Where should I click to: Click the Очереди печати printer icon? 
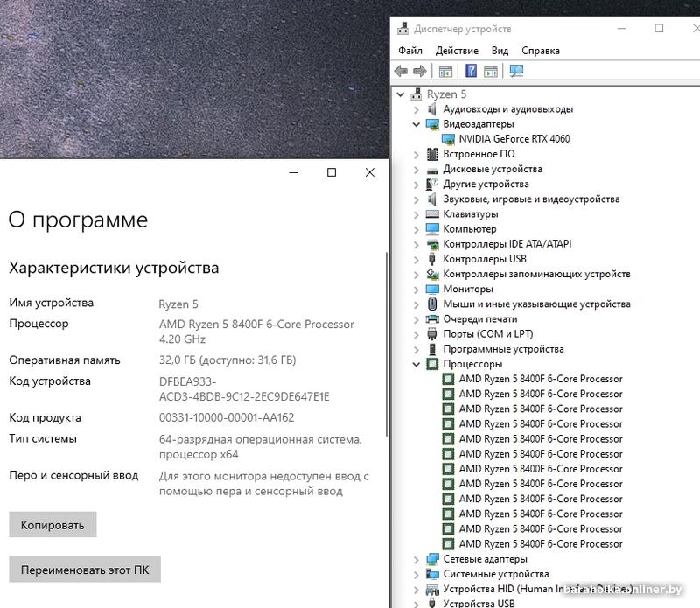[432, 319]
